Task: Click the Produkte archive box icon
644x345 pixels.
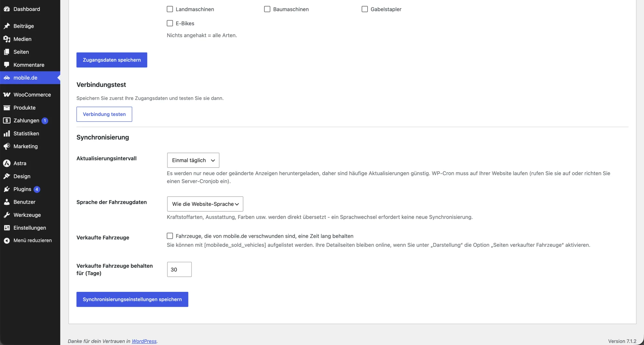Action: point(7,108)
